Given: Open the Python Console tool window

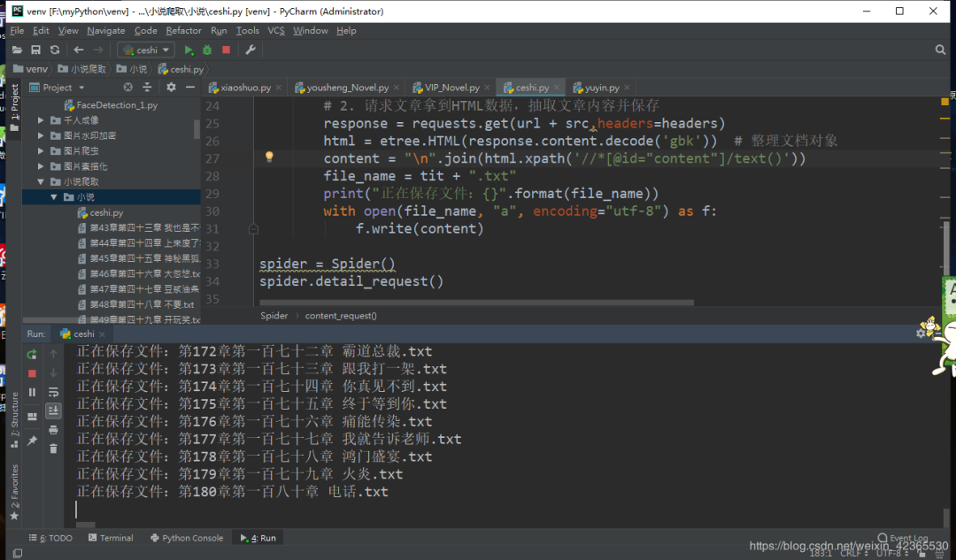Looking at the screenshot, I should pos(187,538).
